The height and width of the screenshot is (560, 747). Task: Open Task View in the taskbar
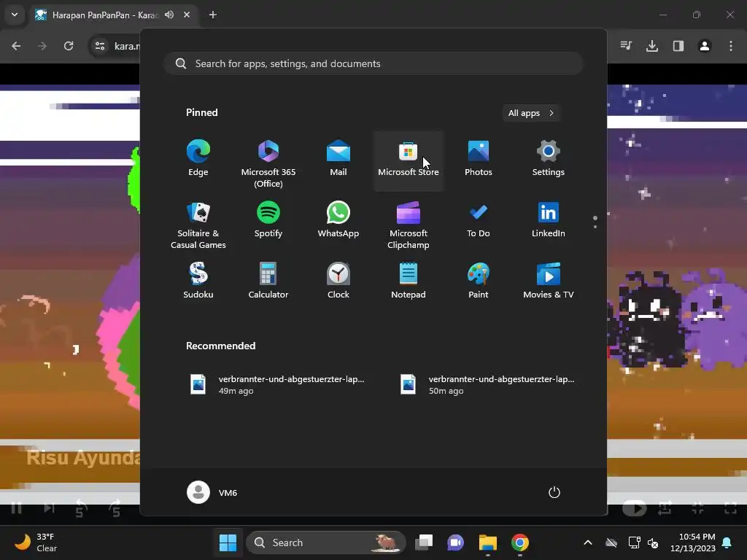click(x=424, y=542)
